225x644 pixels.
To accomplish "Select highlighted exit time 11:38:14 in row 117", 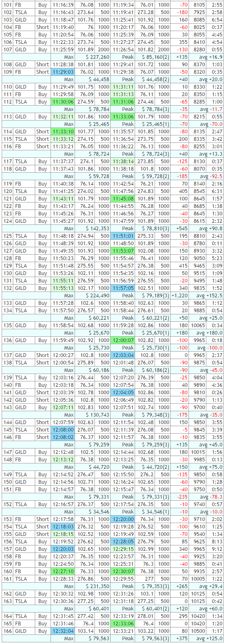I will (123, 161).
